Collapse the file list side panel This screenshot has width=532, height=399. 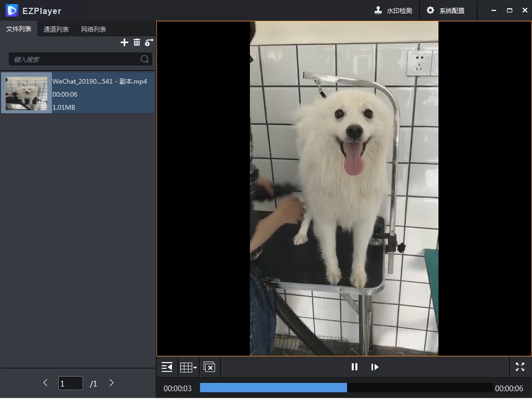pyautogui.click(x=167, y=367)
